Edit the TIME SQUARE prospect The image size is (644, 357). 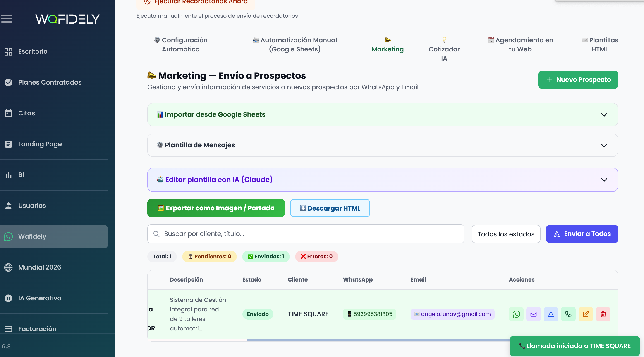(x=586, y=314)
